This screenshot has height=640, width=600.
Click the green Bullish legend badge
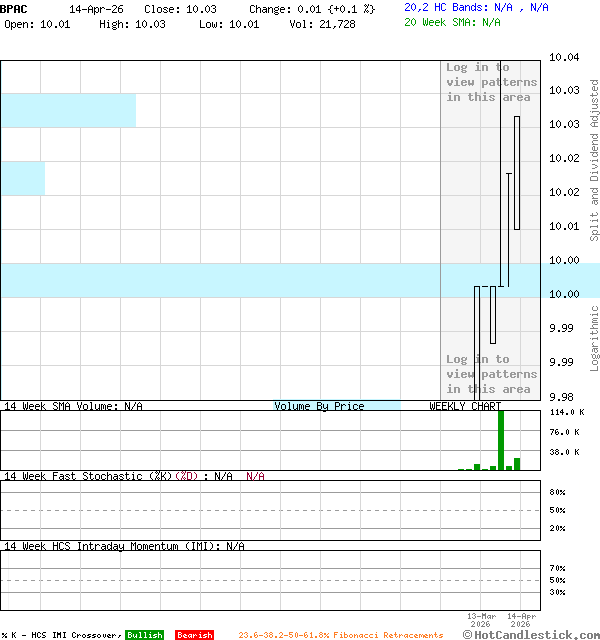(144, 635)
